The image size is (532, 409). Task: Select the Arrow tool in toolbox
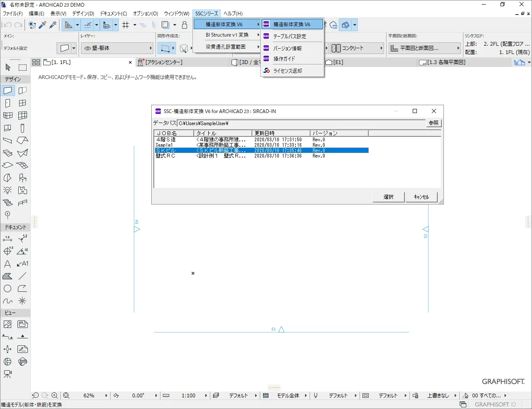[8, 67]
